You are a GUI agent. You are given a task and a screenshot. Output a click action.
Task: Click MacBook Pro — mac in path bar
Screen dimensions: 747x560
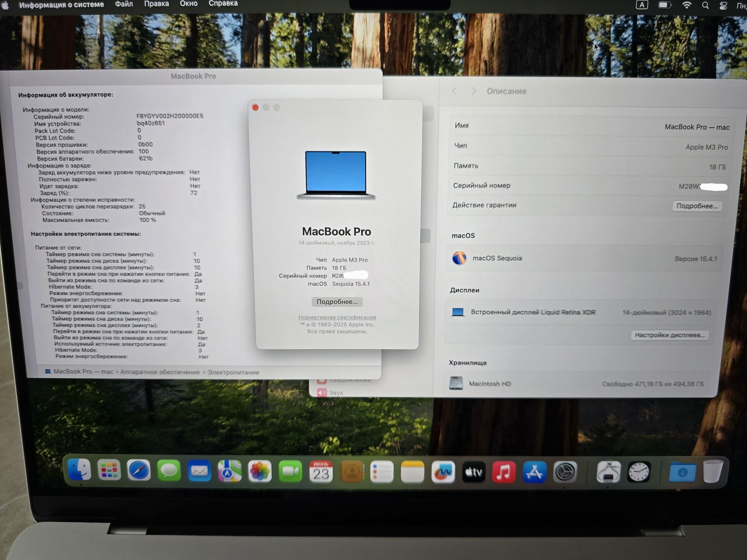pos(79,371)
